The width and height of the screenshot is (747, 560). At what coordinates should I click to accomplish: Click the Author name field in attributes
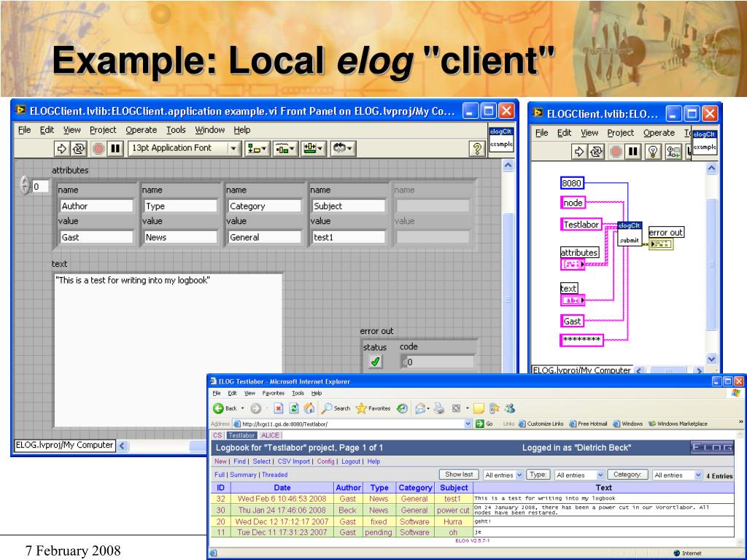(96, 206)
